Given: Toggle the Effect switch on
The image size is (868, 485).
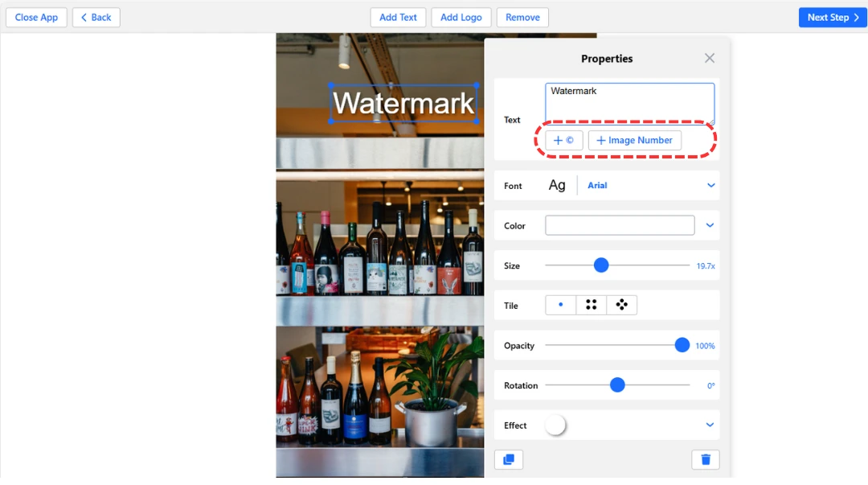Looking at the screenshot, I should tap(556, 425).
